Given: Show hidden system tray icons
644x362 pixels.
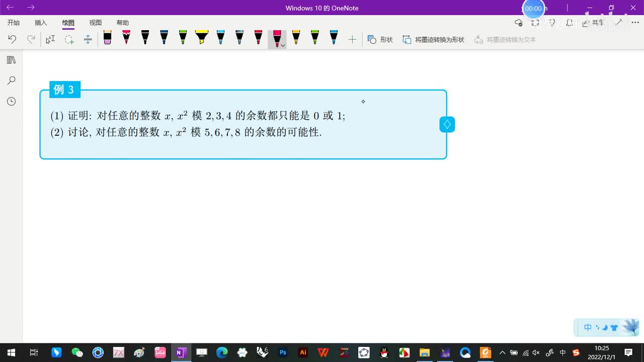Looking at the screenshot, I should [x=502, y=352].
